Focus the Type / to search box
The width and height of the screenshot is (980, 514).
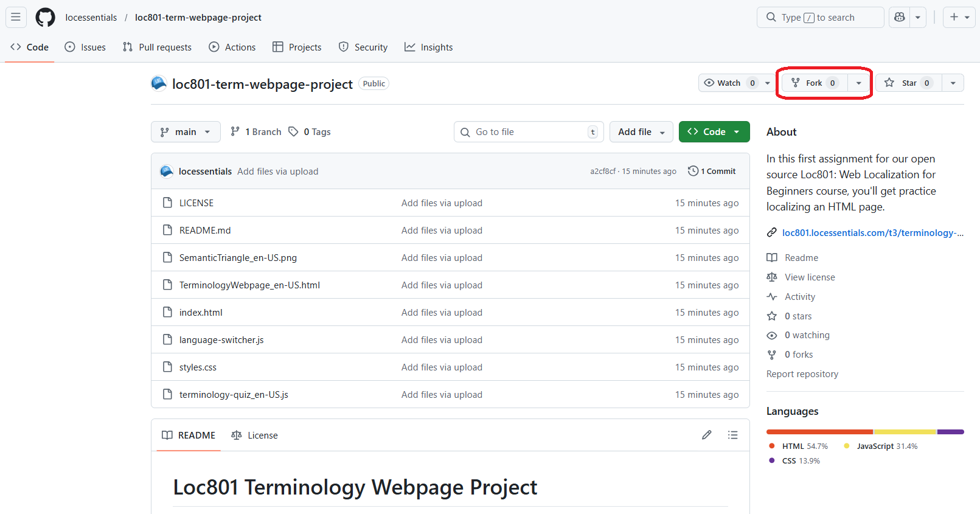(820, 17)
